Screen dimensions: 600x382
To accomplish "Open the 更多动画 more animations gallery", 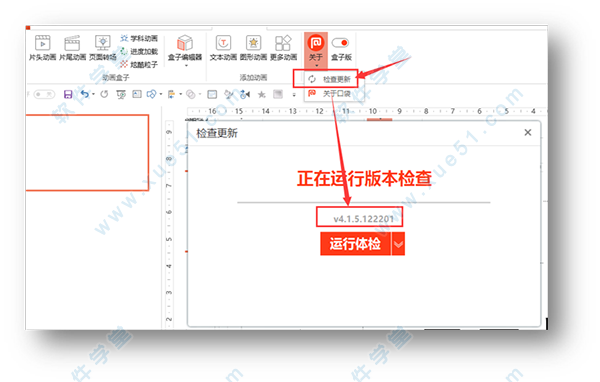I will click(x=284, y=48).
